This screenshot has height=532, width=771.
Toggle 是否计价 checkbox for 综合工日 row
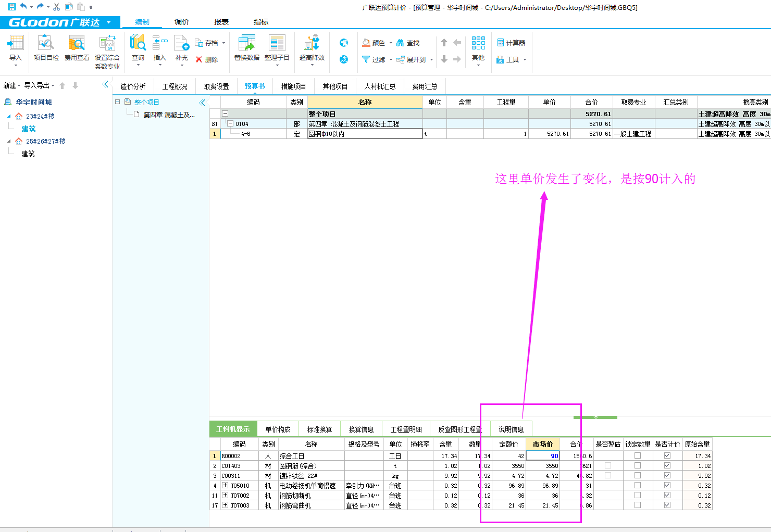[667, 455]
